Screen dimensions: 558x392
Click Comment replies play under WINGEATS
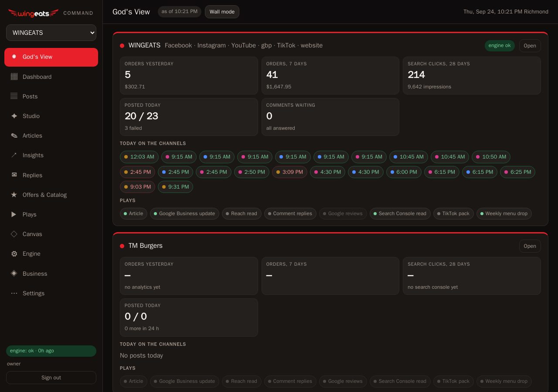coord(290,213)
